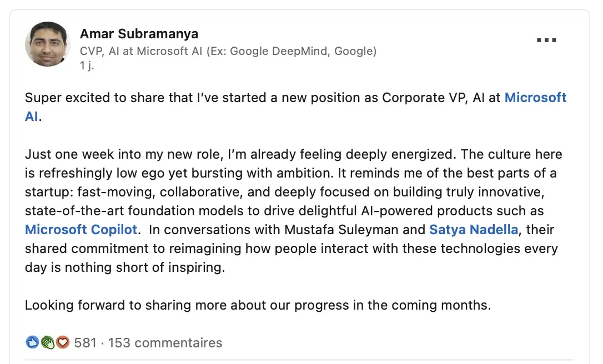The image size is (603, 364).
Task: Open Satya Nadella's profile link
Action: (x=474, y=230)
